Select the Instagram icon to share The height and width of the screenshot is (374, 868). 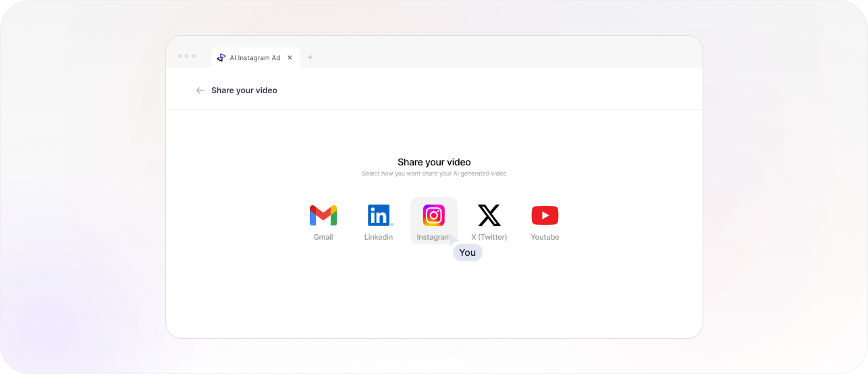click(434, 215)
